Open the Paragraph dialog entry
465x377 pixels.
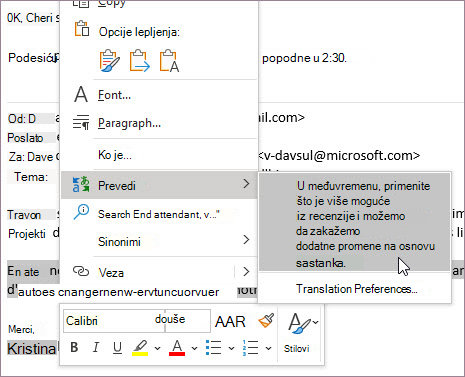(x=159, y=123)
